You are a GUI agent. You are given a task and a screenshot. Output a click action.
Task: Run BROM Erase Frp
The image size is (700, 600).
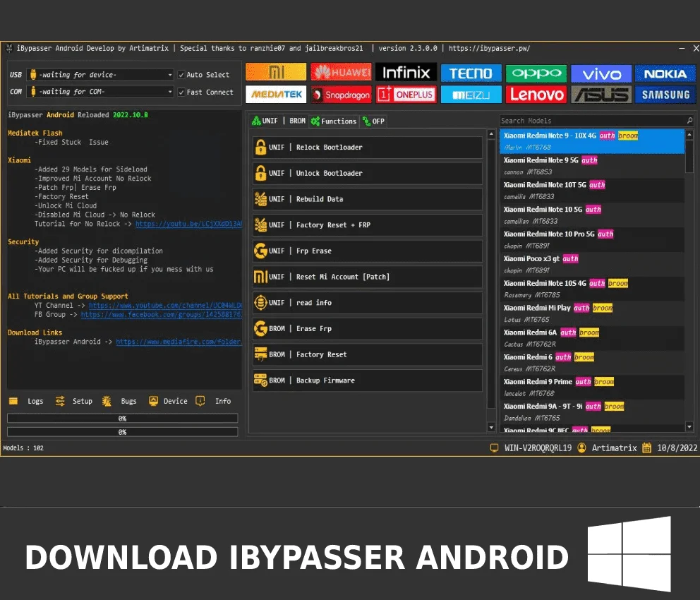[x=368, y=328]
